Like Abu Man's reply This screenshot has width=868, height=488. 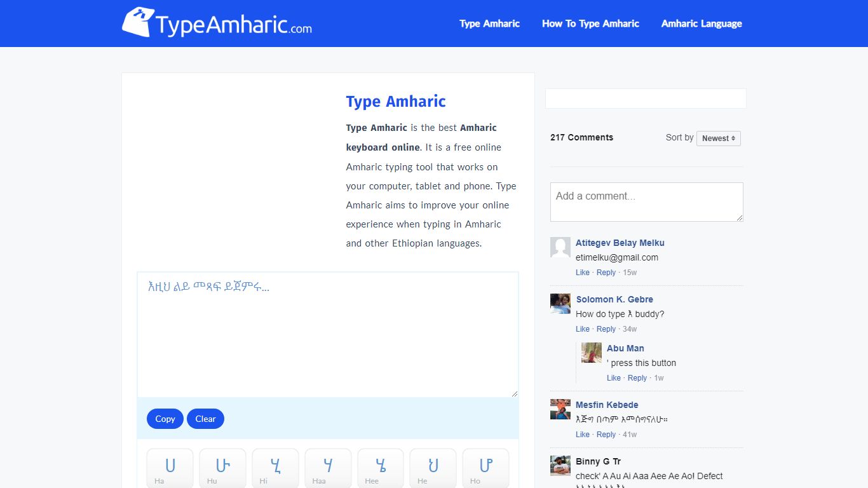[x=614, y=378]
